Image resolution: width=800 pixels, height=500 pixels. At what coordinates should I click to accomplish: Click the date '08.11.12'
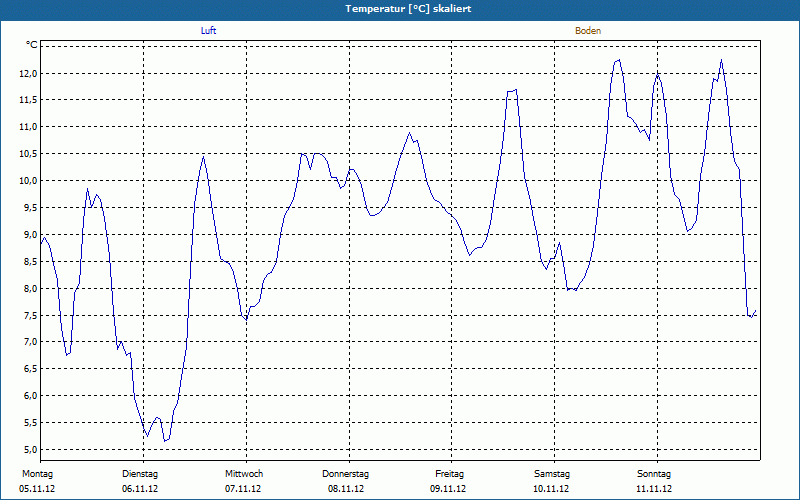(346, 489)
